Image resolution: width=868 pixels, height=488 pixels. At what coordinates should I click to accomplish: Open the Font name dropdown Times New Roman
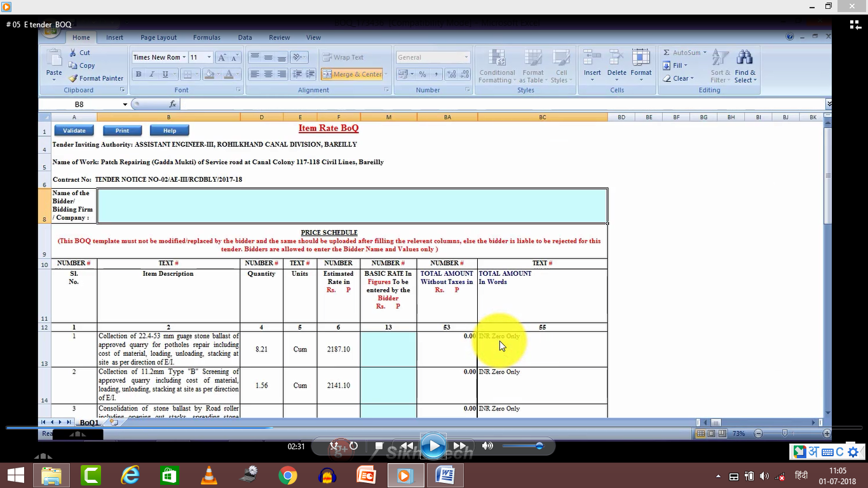[x=184, y=57]
